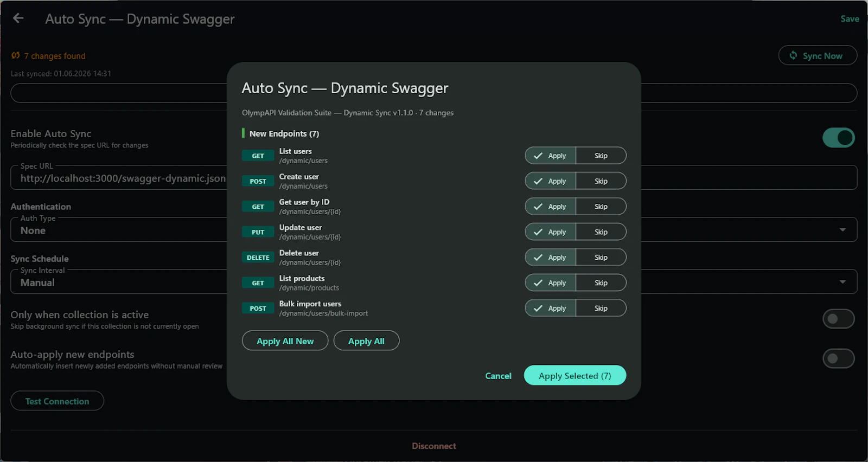
Task: Click the Apply All button
Action: (366, 341)
